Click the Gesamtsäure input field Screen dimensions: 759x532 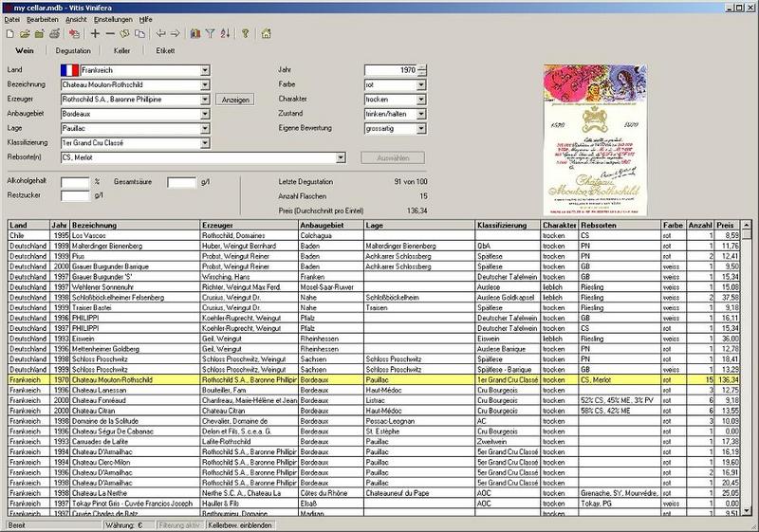pyautogui.click(x=181, y=182)
